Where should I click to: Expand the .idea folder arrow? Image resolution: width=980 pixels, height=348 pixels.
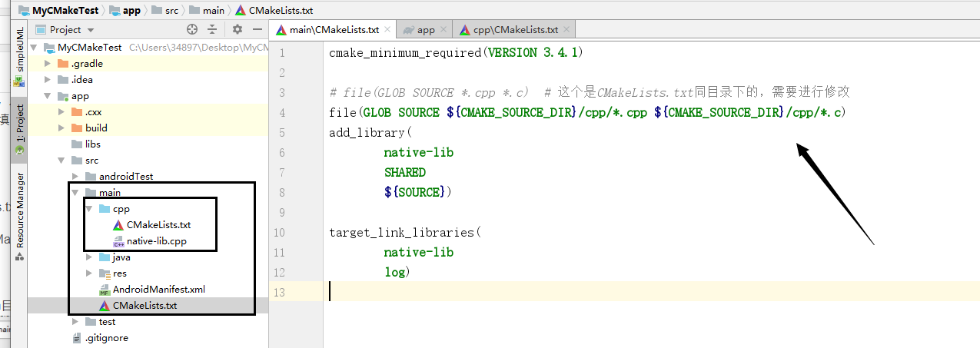point(48,80)
